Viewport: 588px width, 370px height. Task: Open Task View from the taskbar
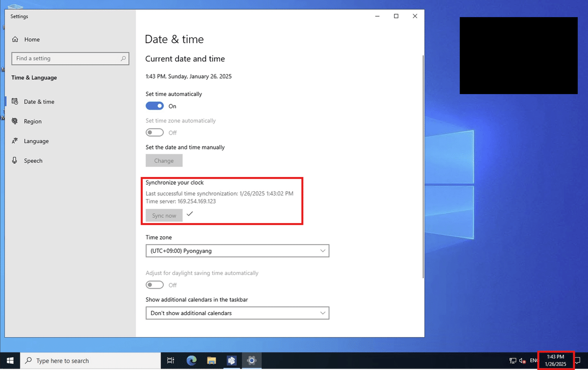[x=171, y=360]
